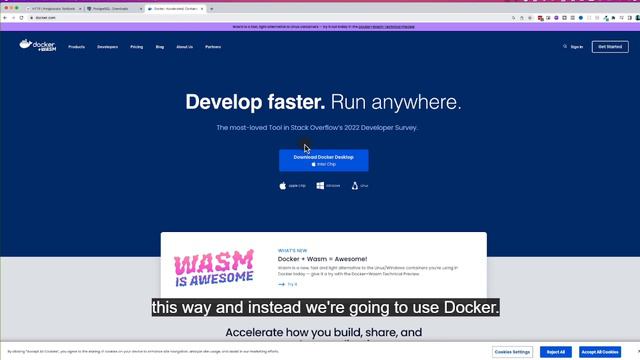Click the 'Develop faster. Run anywhere.' headline
The width and height of the screenshot is (640, 360).
[x=323, y=102]
